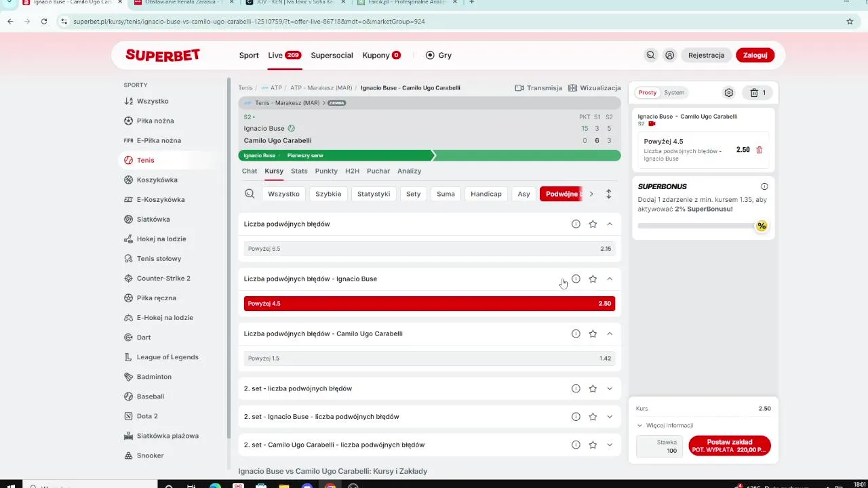Click ATP - Marakesz (MAR) breadcrumb link

coord(321,88)
